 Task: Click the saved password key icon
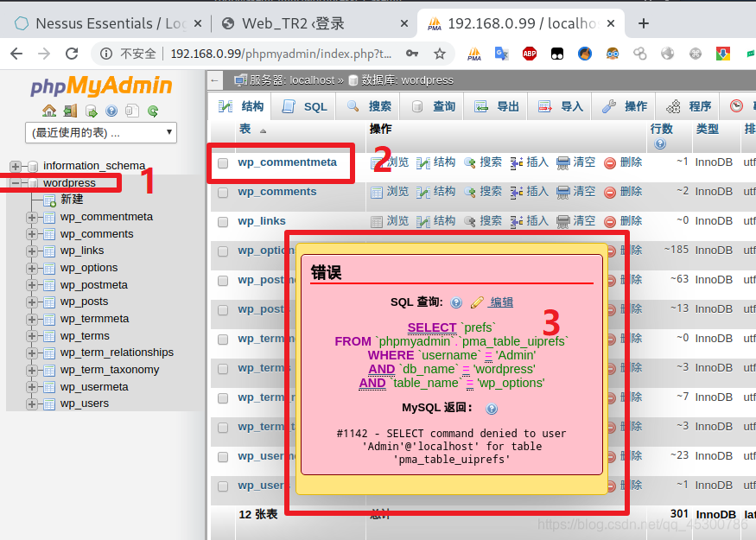pyautogui.click(x=412, y=54)
